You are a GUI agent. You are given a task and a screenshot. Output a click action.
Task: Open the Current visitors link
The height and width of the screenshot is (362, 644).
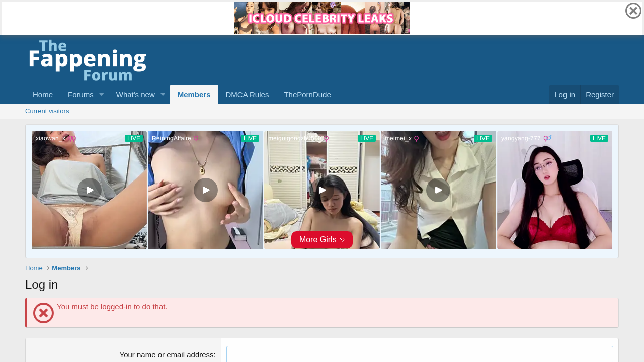(x=47, y=111)
